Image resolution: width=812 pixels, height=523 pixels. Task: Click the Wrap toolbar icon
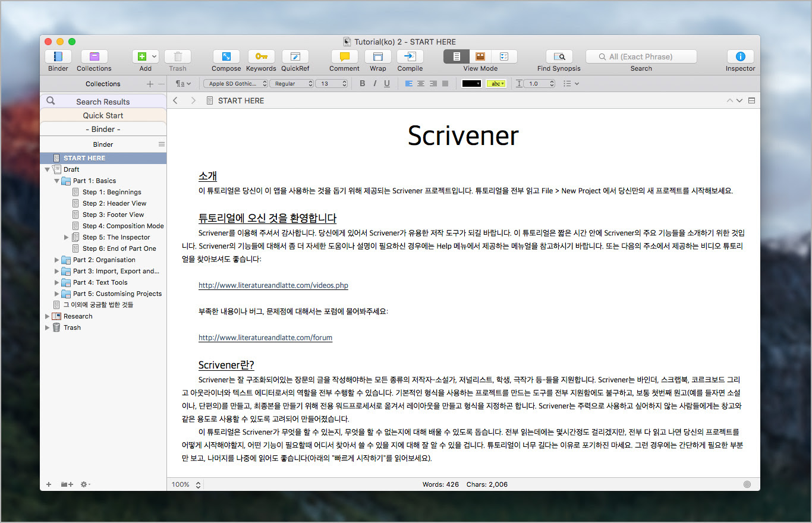pos(377,56)
